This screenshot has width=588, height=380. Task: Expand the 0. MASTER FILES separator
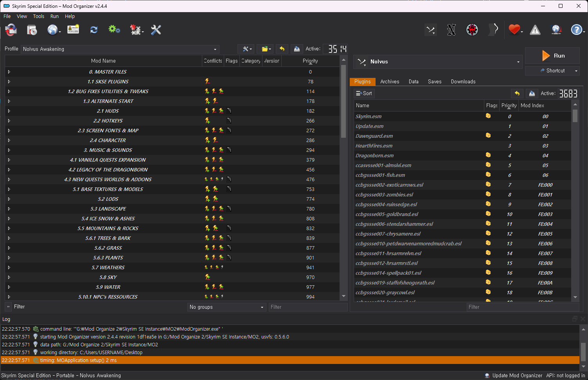pyautogui.click(x=9, y=72)
